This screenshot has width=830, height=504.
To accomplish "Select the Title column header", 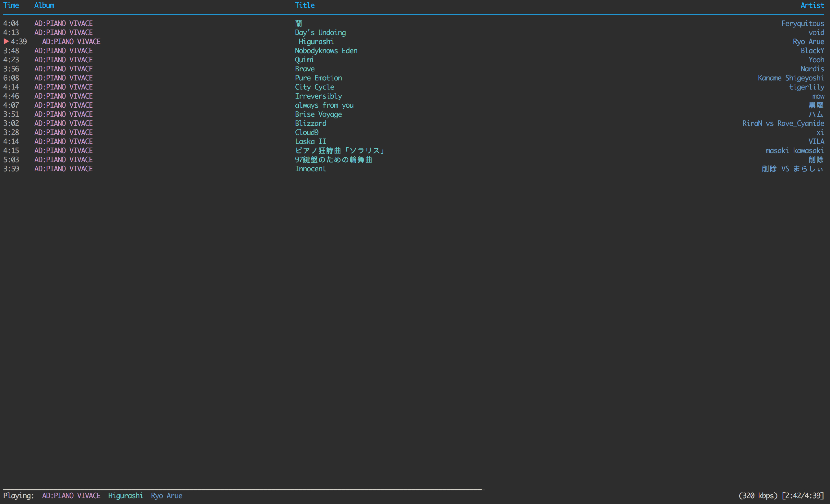I will click(x=304, y=5).
